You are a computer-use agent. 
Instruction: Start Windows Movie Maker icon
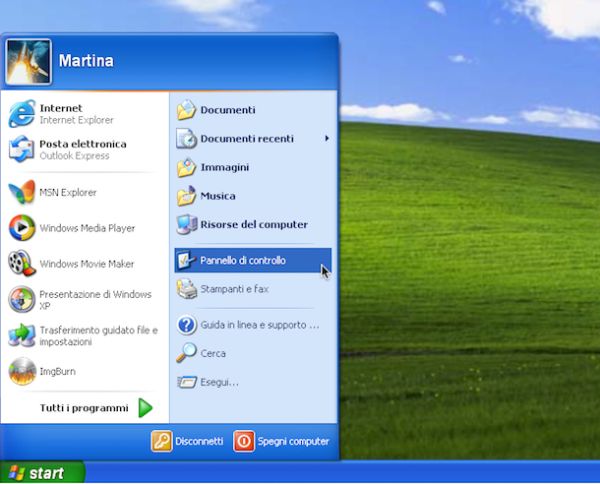[22, 264]
